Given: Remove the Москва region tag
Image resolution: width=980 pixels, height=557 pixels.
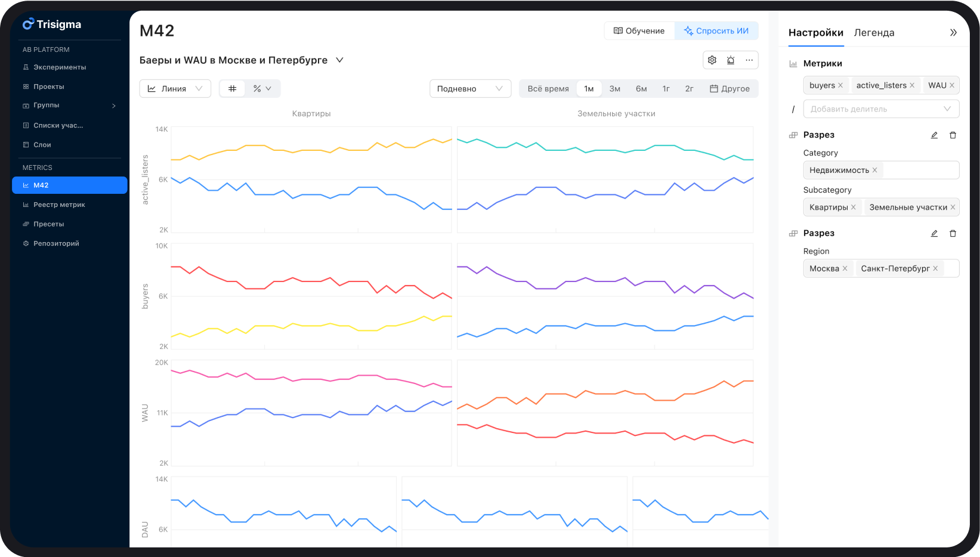Looking at the screenshot, I should coord(845,269).
